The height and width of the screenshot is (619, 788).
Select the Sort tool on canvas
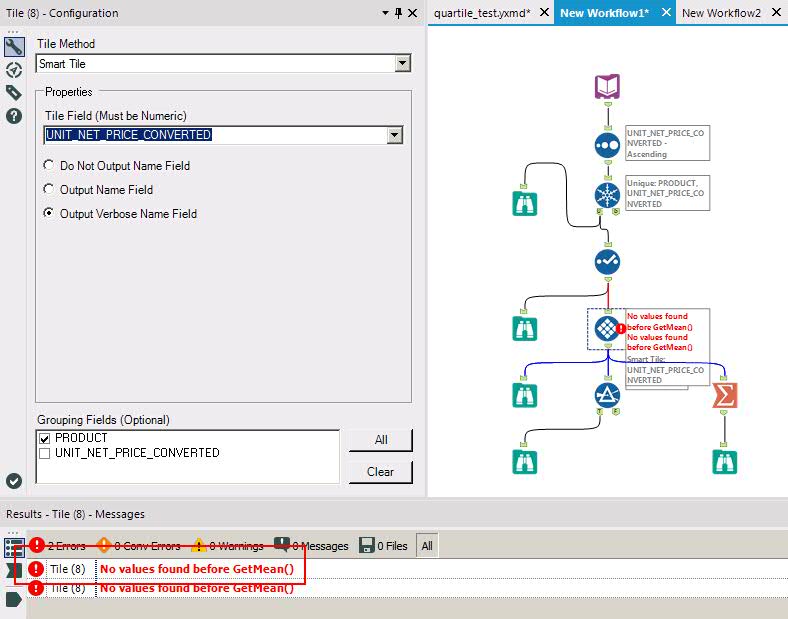tap(608, 145)
